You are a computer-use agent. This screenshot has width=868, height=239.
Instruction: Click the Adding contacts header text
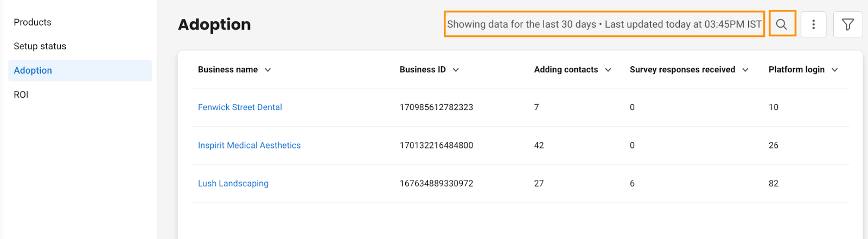[566, 69]
